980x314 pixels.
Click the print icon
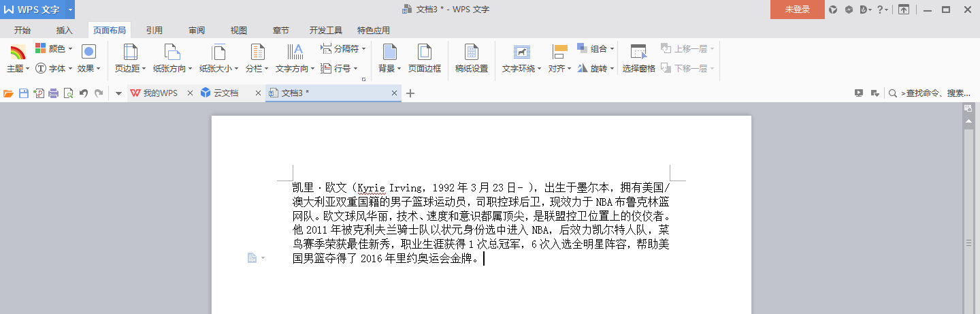tap(53, 93)
